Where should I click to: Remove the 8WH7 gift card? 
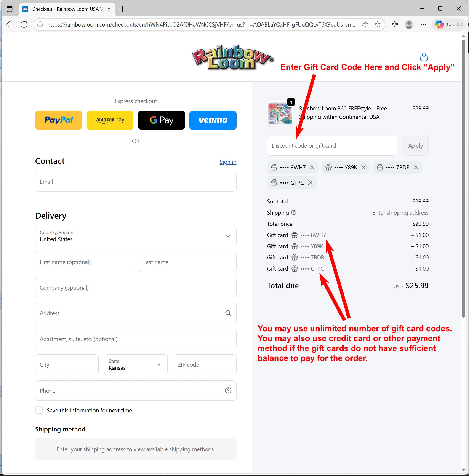tap(312, 168)
